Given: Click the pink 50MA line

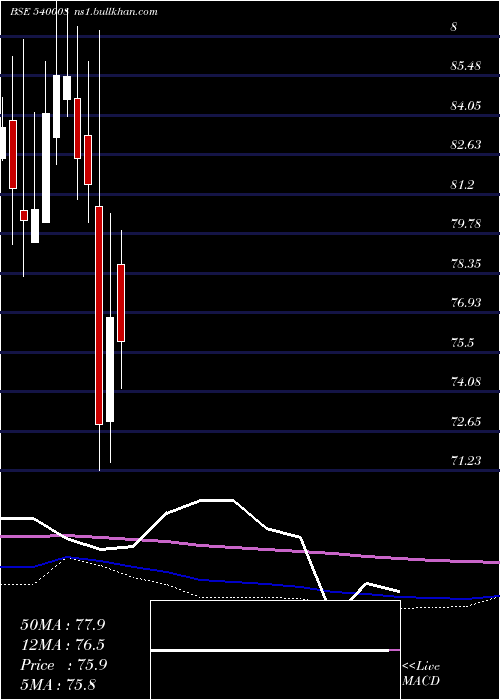Looking at the screenshot, I should click(x=250, y=547).
